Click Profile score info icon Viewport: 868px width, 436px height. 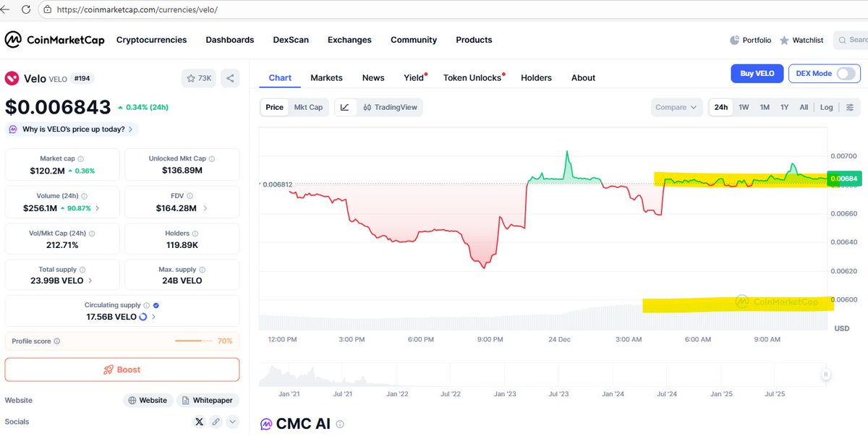click(x=57, y=341)
